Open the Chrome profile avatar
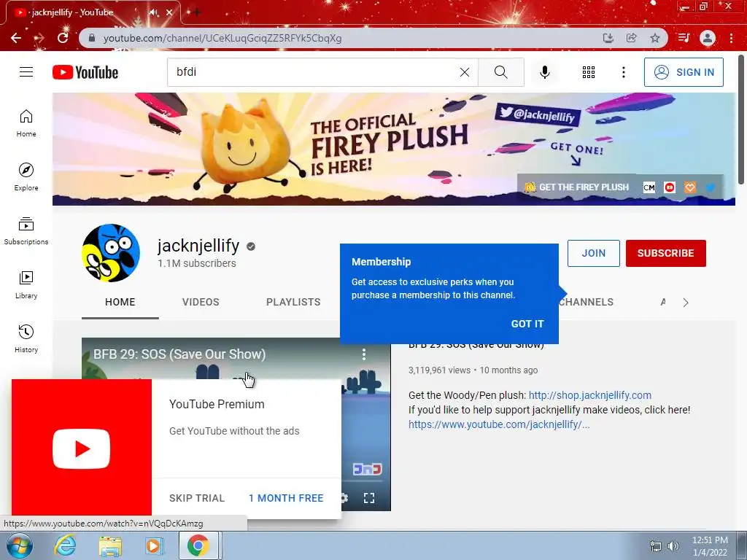 (708, 38)
